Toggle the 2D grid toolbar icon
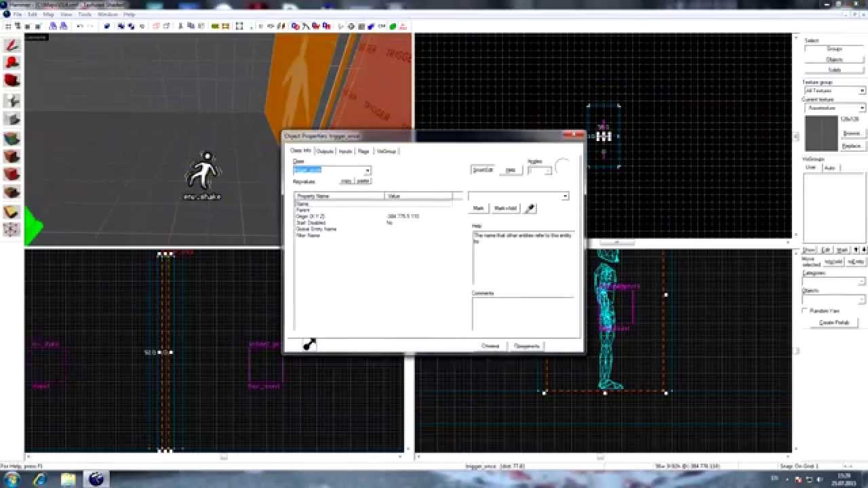868x488 pixels. pos(7,26)
